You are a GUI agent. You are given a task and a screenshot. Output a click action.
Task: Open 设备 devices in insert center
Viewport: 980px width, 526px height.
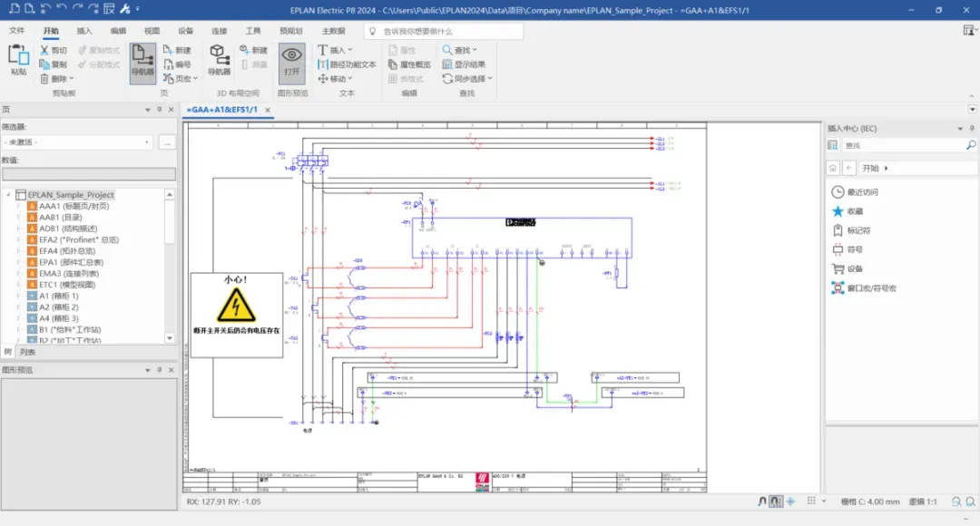click(848, 268)
